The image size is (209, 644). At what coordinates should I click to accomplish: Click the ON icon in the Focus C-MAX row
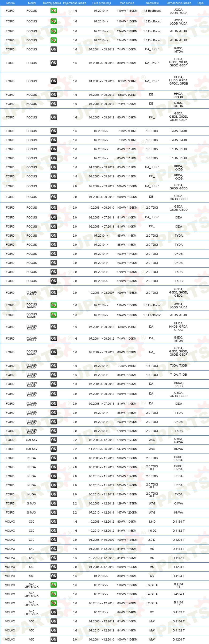(53, 293)
